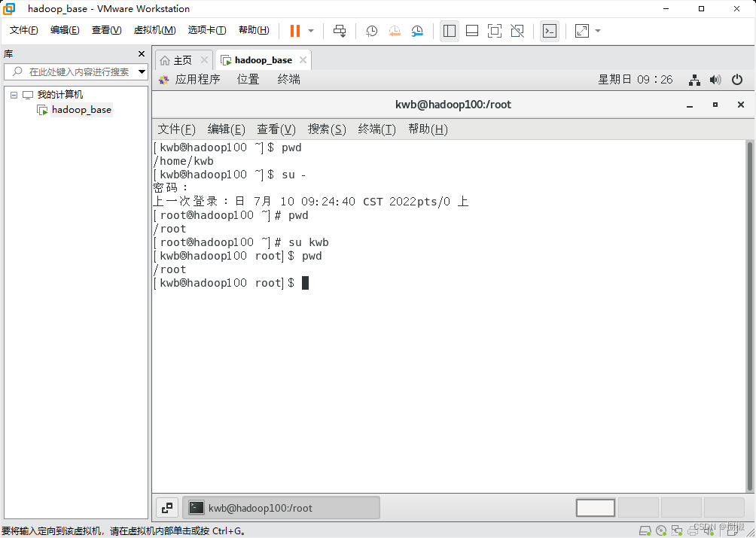Close the hadoop_base tab
Screen dimensions: 756x538
[x=303, y=59]
